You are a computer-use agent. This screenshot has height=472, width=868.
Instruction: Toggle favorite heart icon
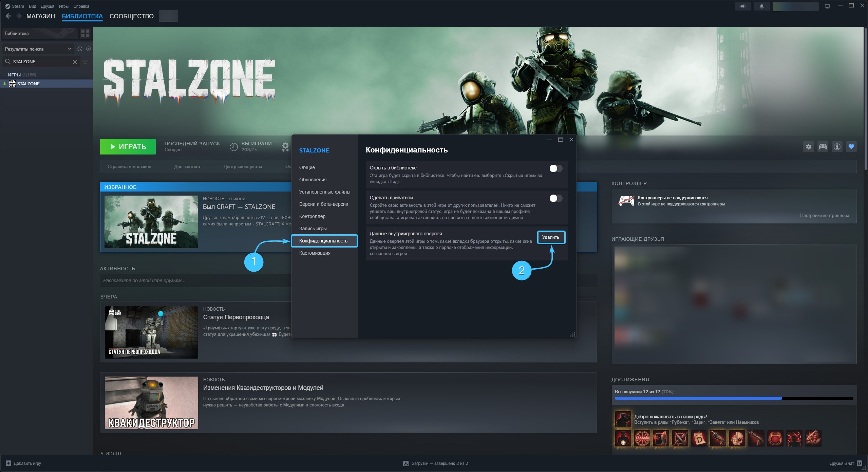851,147
